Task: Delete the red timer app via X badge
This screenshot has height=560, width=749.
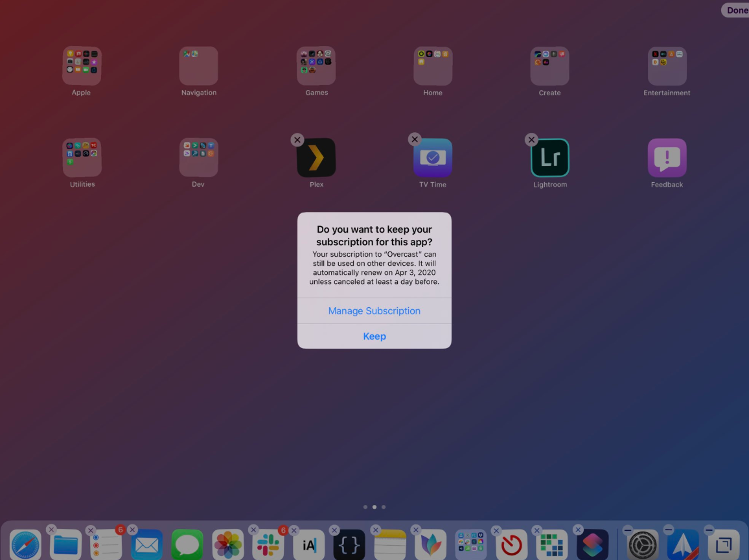Action: (496, 530)
